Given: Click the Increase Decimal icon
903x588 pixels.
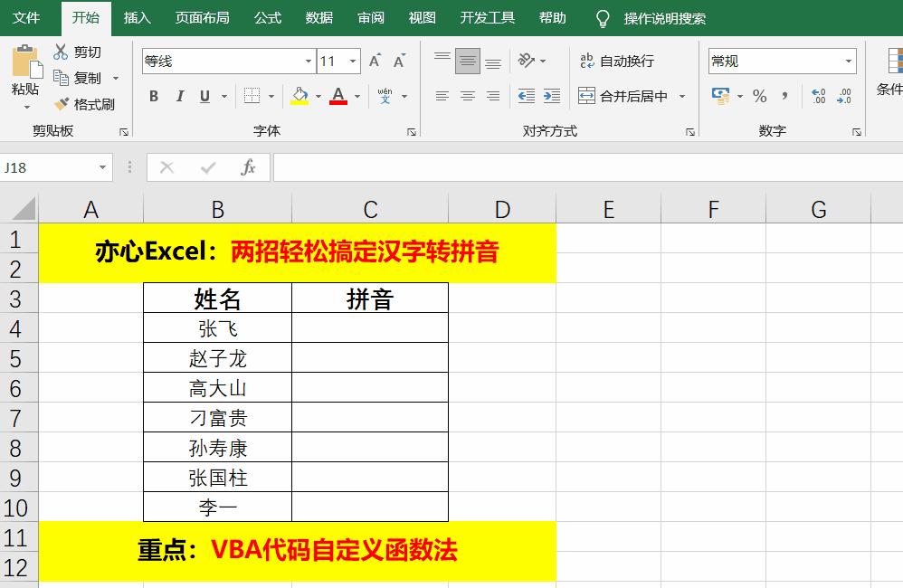Looking at the screenshot, I should point(817,94).
